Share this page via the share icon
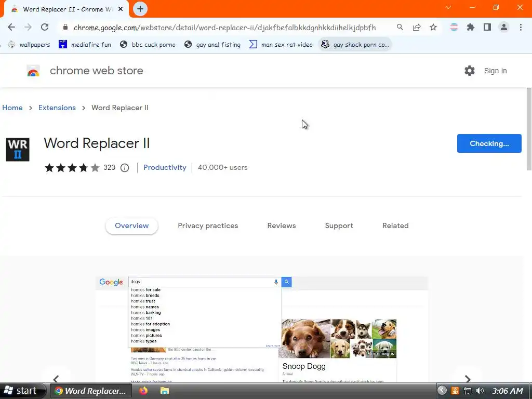This screenshot has height=399, width=532. pyautogui.click(x=417, y=27)
